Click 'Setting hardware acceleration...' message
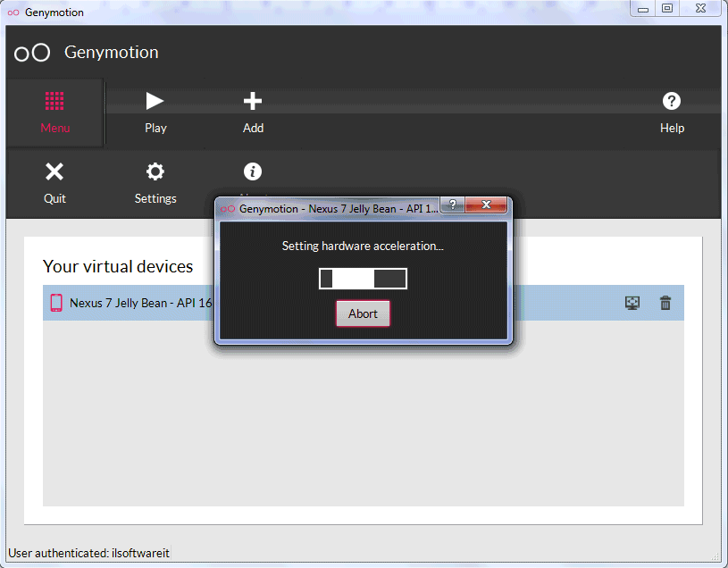728x568 pixels. pos(363,246)
